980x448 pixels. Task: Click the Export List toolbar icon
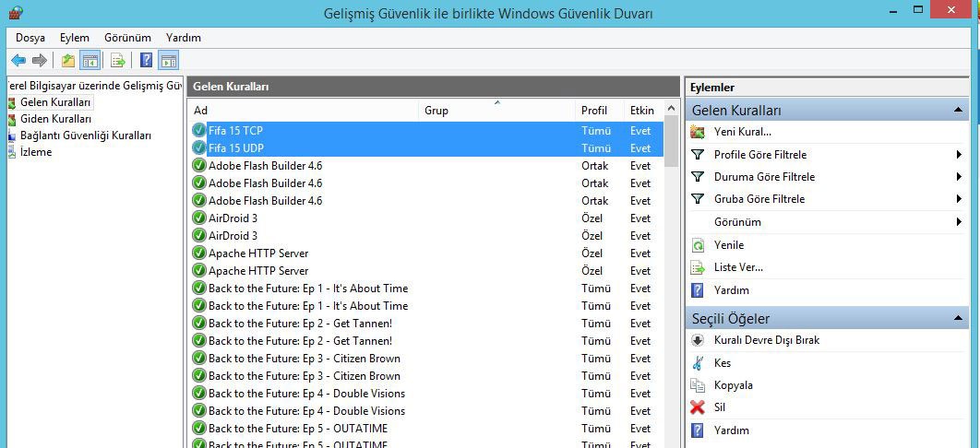point(117,61)
